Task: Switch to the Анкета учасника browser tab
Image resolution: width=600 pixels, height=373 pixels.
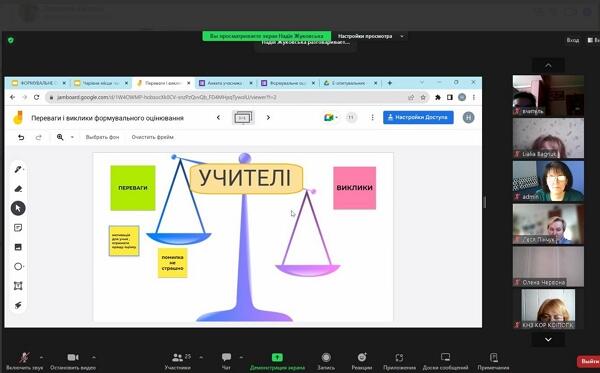Action: click(x=225, y=83)
